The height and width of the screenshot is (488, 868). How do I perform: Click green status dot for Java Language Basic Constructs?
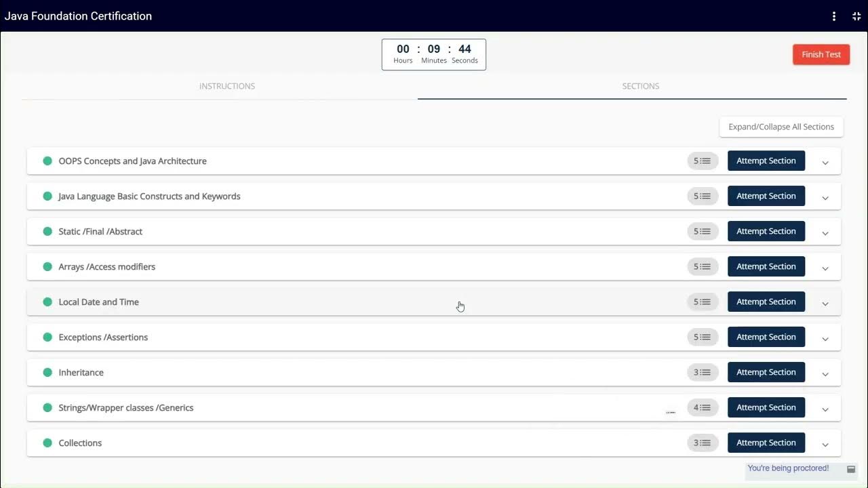pos(47,196)
